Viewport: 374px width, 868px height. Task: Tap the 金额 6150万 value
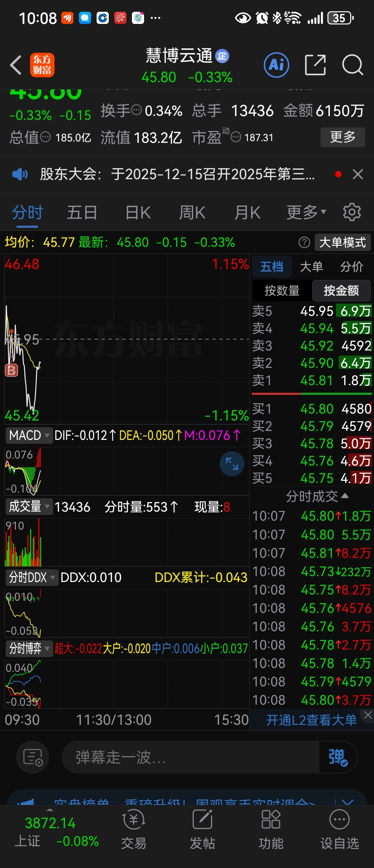340,111
